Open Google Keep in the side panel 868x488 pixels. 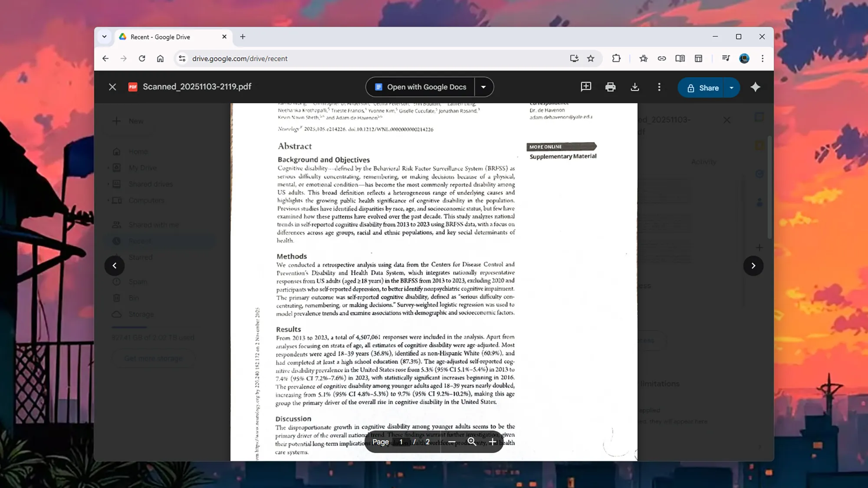tap(759, 146)
